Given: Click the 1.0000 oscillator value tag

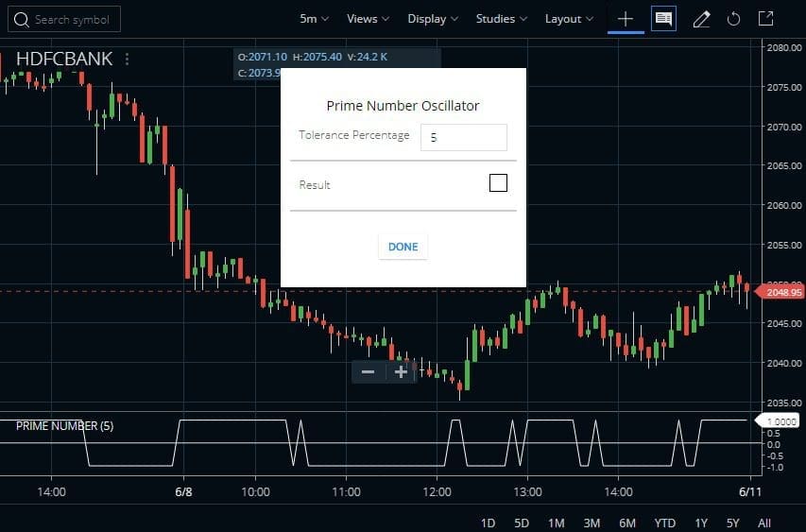Looking at the screenshot, I should point(778,421).
